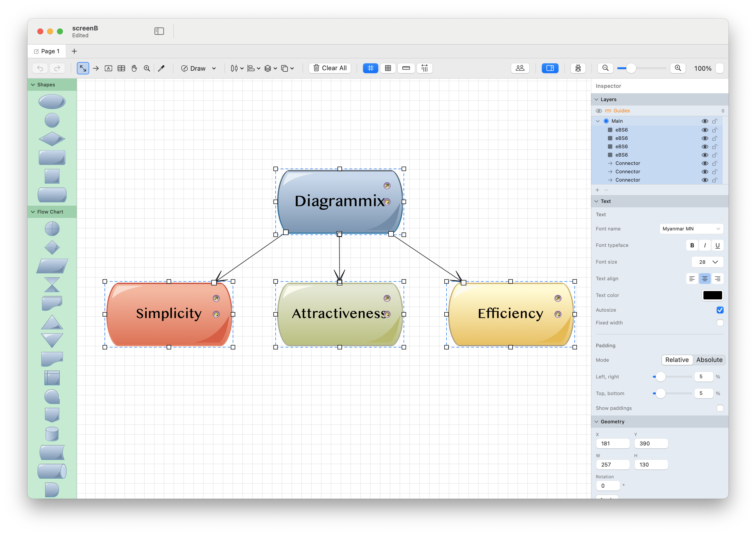Open the collaborators panel icon
This screenshot has height=535, width=756.
pos(520,68)
